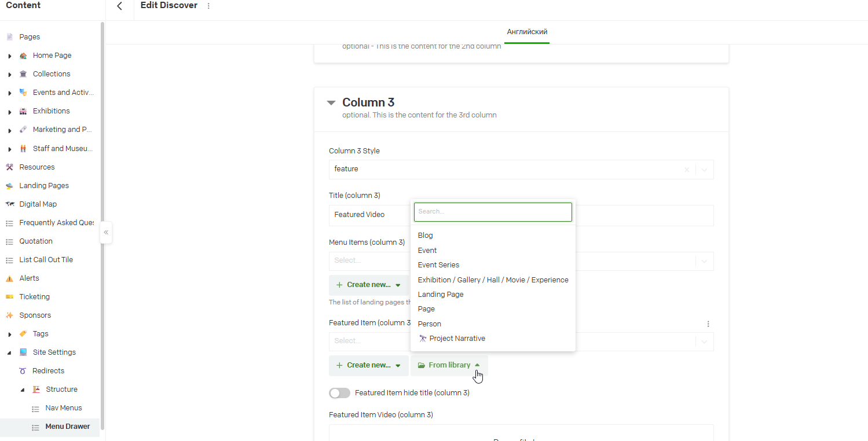This screenshot has height=441, width=868.
Task: Click the back arrow beside Edit Discover
Action: click(119, 6)
